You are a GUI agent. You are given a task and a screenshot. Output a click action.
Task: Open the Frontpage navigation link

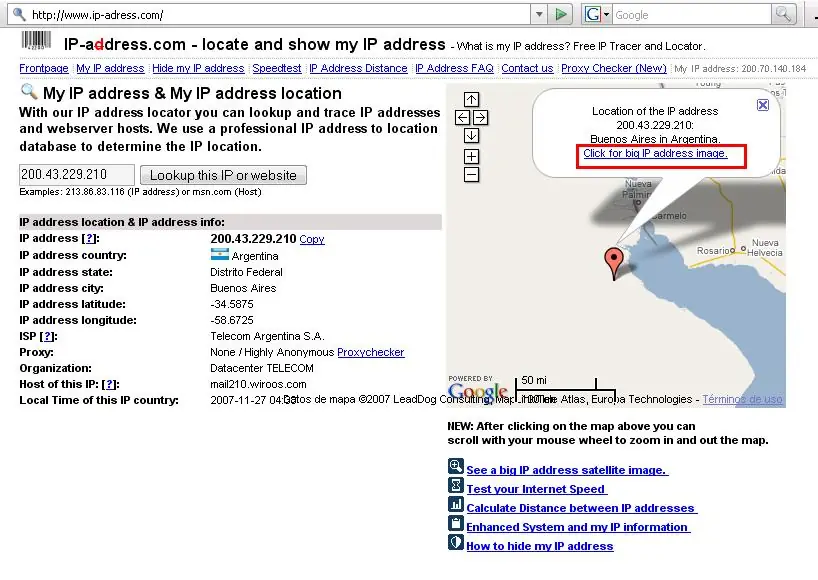[44, 68]
